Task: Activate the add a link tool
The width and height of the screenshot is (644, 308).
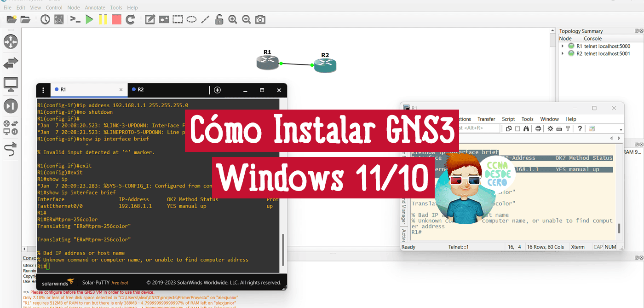Action: [x=11, y=149]
